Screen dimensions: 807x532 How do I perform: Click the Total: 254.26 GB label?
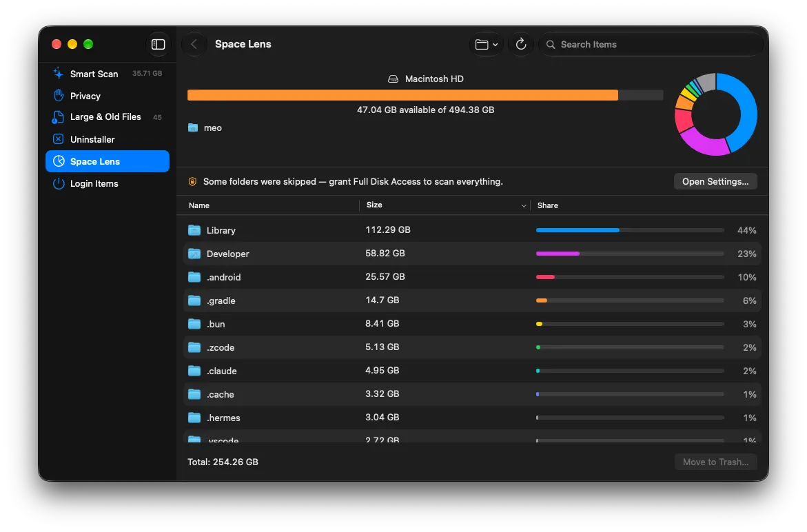[x=223, y=462]
